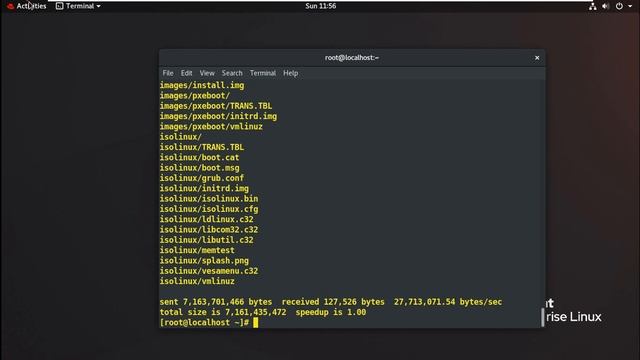
Task: Open the Help menu
Action: click(x=291, y=73)
